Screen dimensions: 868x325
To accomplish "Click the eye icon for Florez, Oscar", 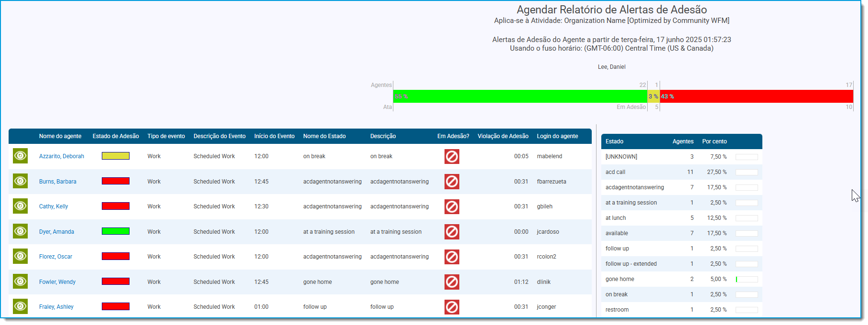I will click(20, 256).
